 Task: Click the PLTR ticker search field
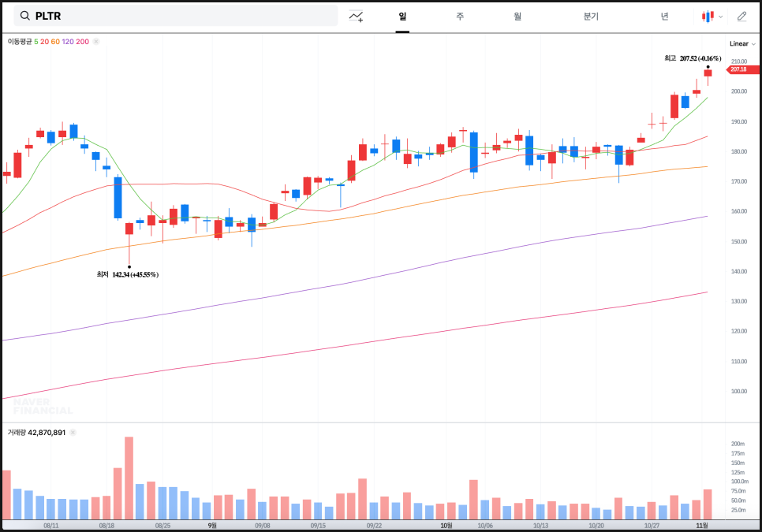point(181,16)
